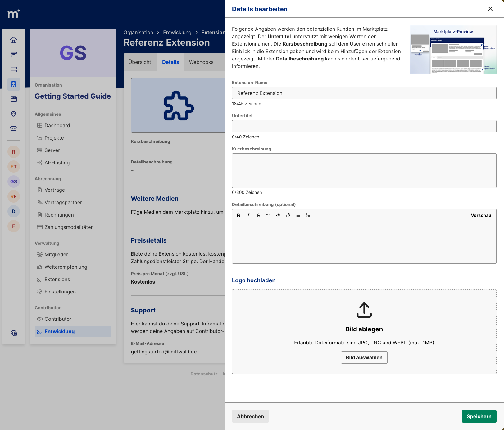Toggle italic formatting in the description editor
Screen dimensions: 504x430
tap(248, 215)
